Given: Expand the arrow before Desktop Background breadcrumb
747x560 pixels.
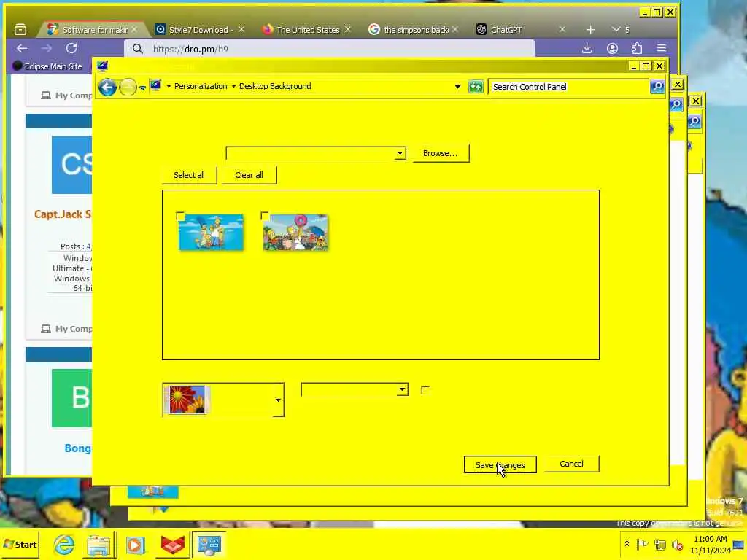Looking at the screenshot, I should pyautogui.click(x=233, y=87).
